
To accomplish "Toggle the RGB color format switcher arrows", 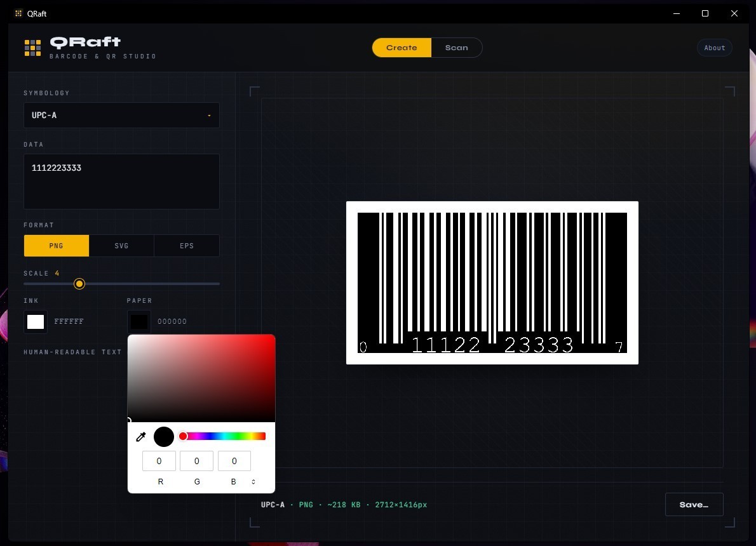I will click(253, 482).
